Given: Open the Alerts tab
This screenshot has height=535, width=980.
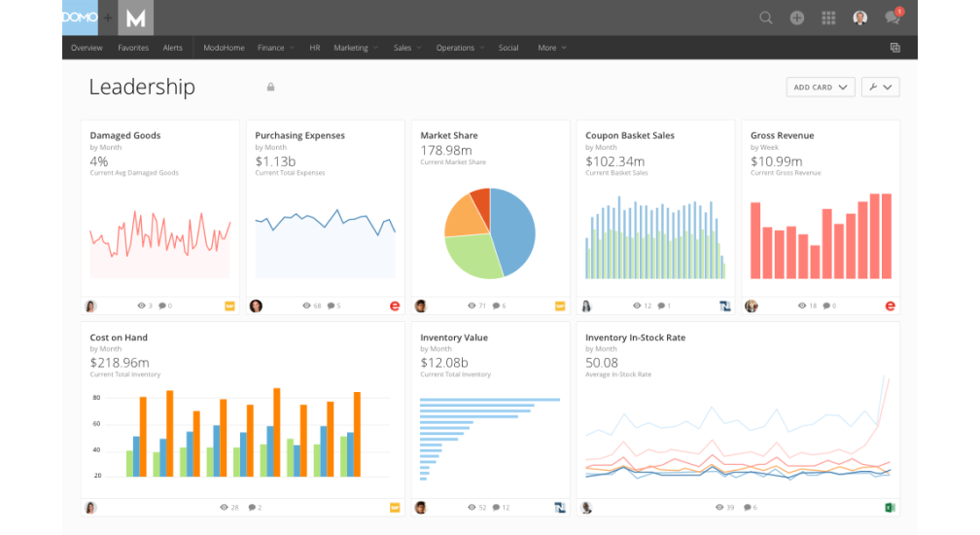Looking at the screenshot, I should (x=172, y=48).
